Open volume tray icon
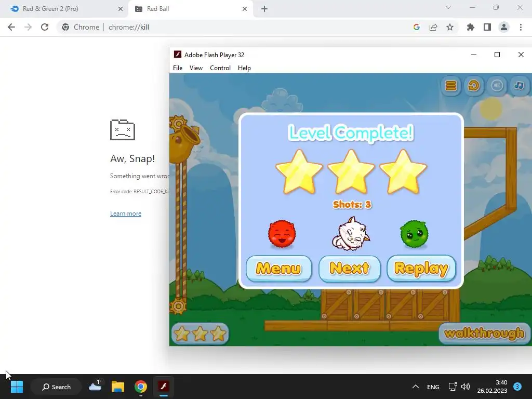The image size is (532, 399). (465, 387)
